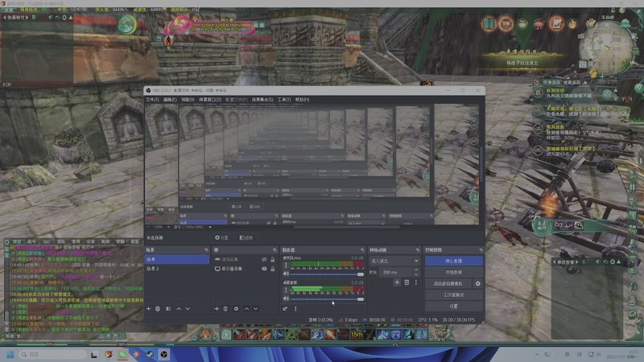The image size is (644, 362).
Task: Open WeChat from the Windows taskbar
Action: pyautogui.click(x=122, y=354)
